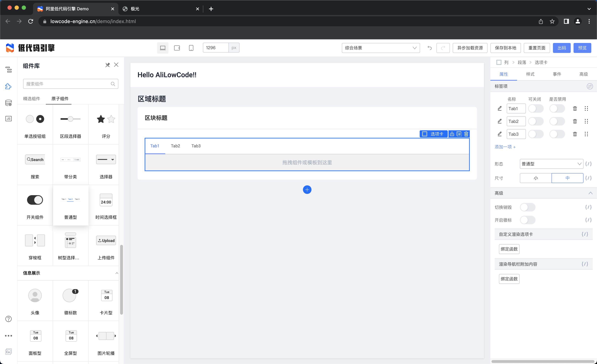Lock the selected 选项卡 component
This screenshot has width=597, height=364.
[452, 134]
